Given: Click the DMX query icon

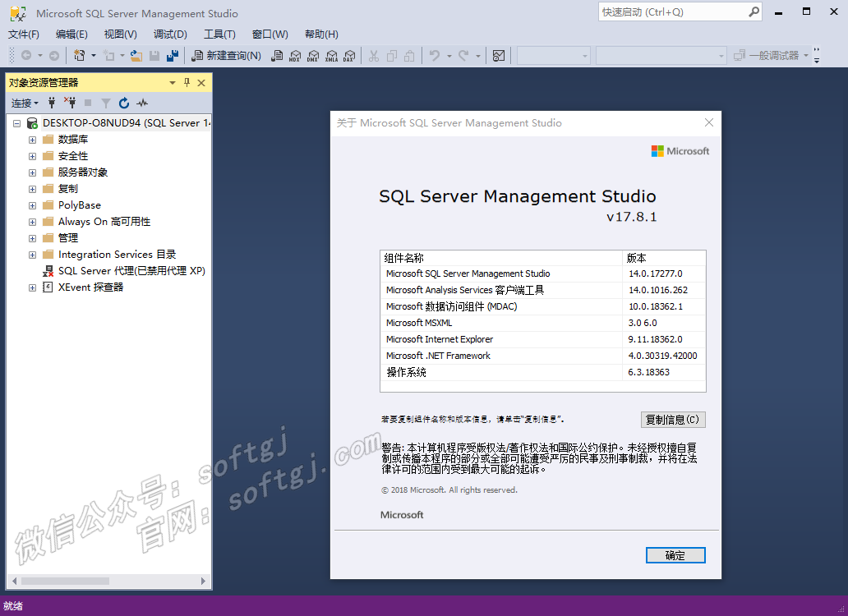Looking at the screenshot, I should pos(313,55).
